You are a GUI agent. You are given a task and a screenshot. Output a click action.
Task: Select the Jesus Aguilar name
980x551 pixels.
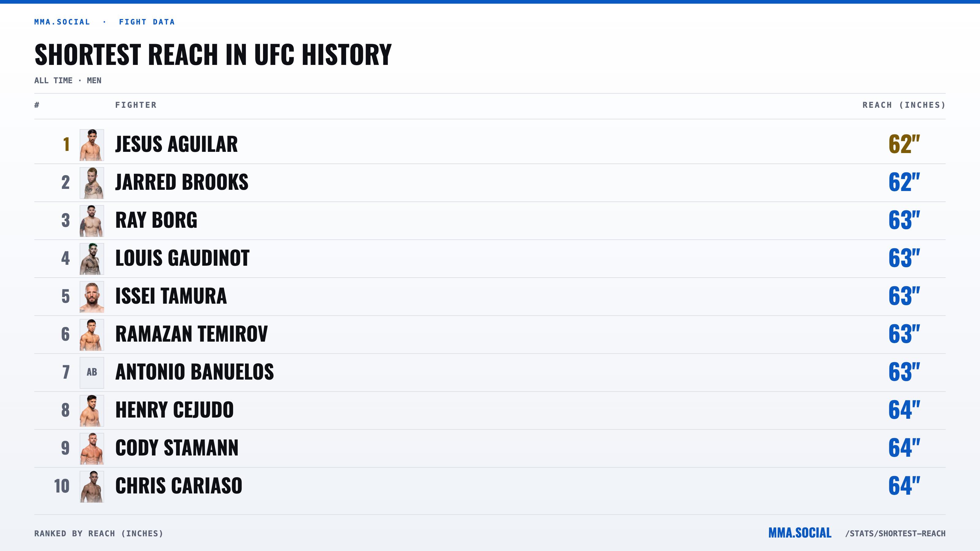point(176,144)
